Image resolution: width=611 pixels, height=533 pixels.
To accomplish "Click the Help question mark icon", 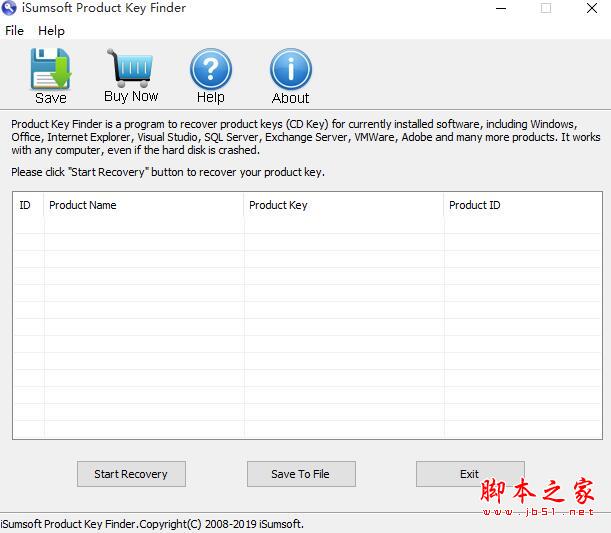I will click(211, 69).
